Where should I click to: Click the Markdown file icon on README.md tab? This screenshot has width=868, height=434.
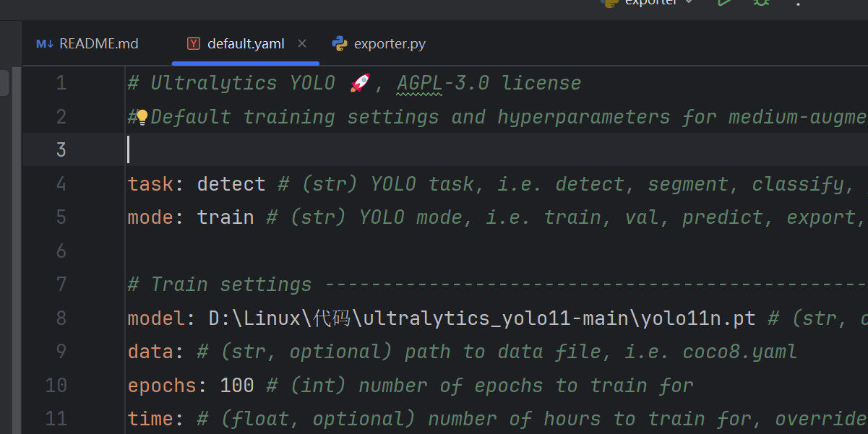coord(45,44)
